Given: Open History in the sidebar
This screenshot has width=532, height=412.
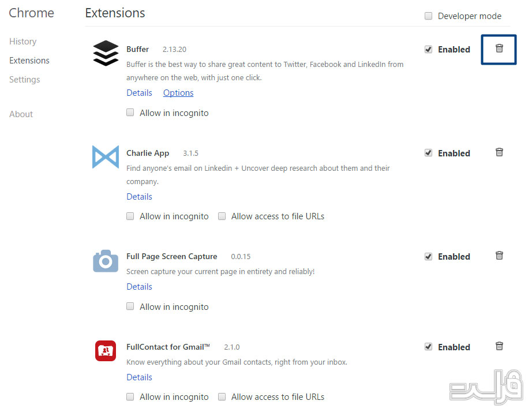Looking at the screenshot, I should pyautogui.click(x=23, y=42).
